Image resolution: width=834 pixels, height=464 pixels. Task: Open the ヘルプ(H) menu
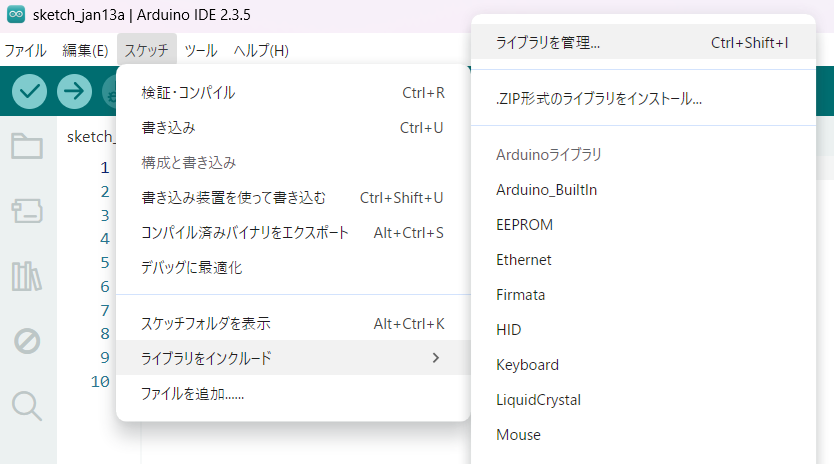click(x=261, y=50)
